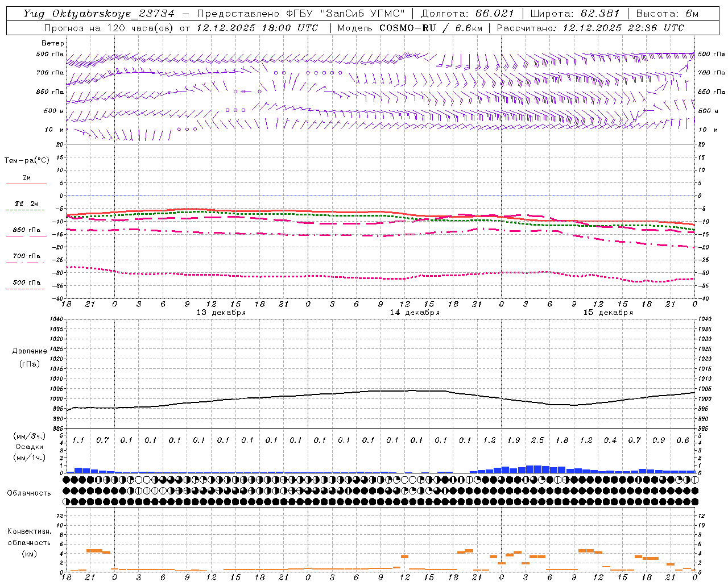The width and height of the screenshot is (728, 582).
Task: Select the text 'Предоставлено ФГБУ "ЗапСиб УГМС"'
Action: click(x=301, y=14)
